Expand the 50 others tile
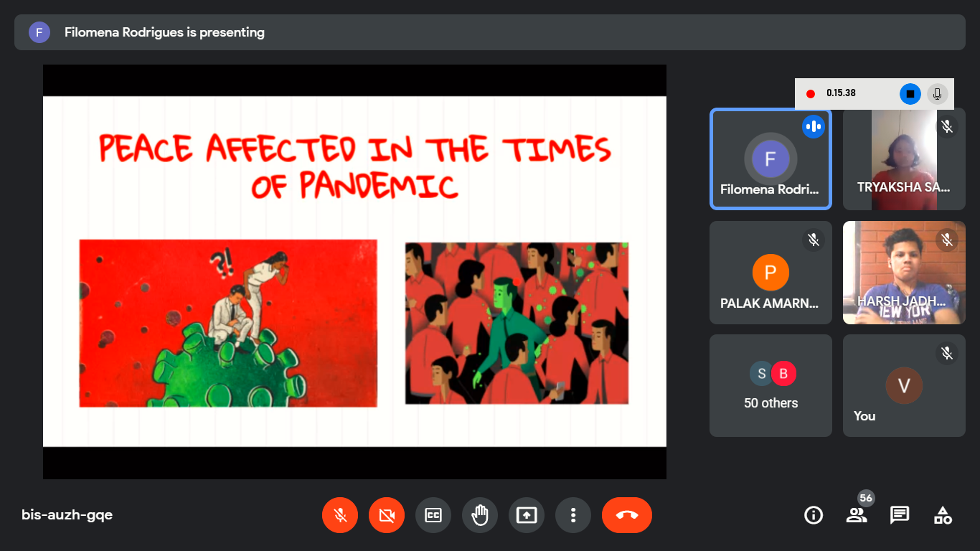The image size is (980, 551). click(771, 386)
